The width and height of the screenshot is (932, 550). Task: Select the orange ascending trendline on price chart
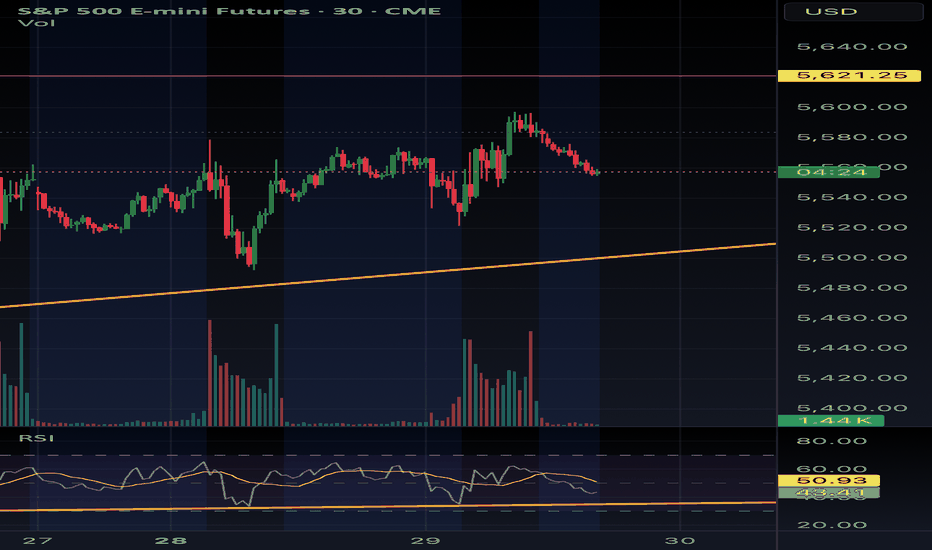[388, 275]
